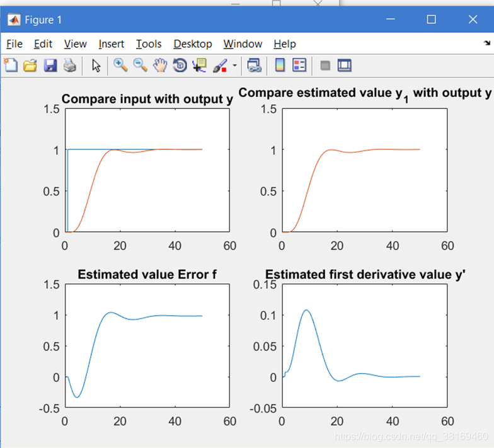Open the Help menu
The height and width of the screenshot is (448, 494).
pos(285,44)
